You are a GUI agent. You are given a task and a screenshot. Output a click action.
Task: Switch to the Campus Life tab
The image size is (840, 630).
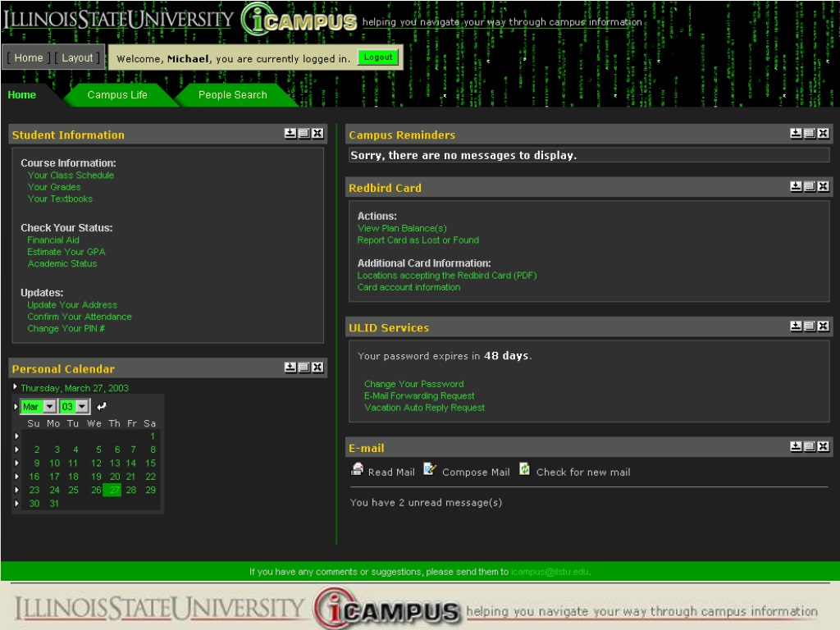tap(117, 95)
